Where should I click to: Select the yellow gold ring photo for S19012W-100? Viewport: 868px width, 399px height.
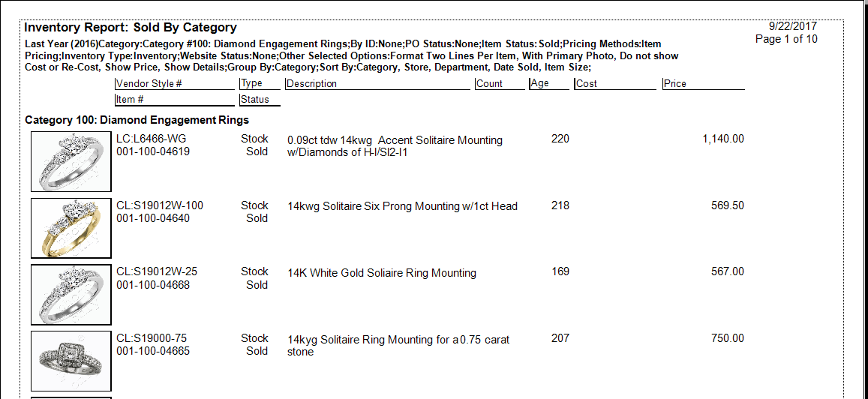[x=71, y=227]
